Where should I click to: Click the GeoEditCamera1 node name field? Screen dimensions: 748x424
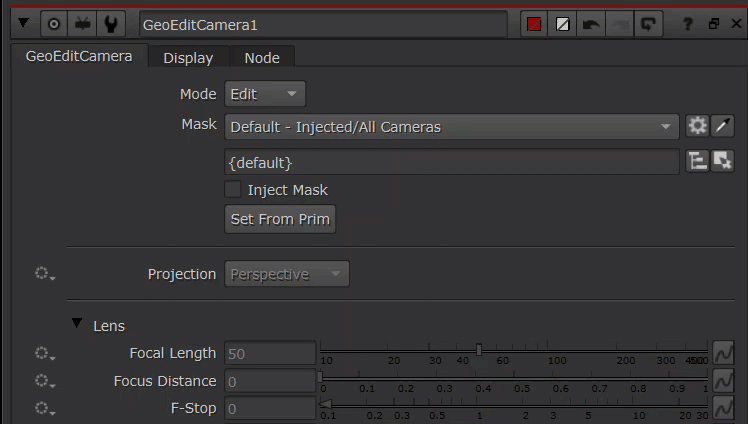pos(322,24)
